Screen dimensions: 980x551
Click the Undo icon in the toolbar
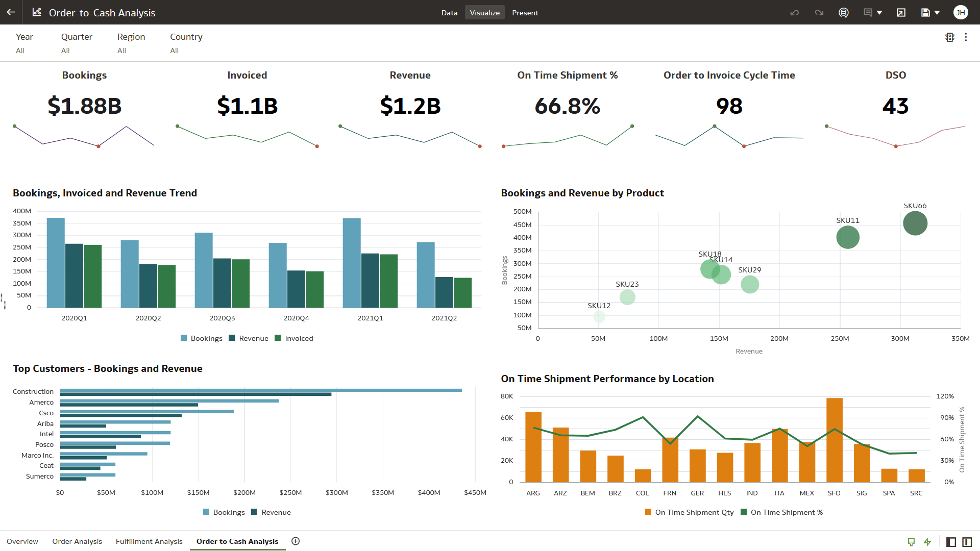794,12
